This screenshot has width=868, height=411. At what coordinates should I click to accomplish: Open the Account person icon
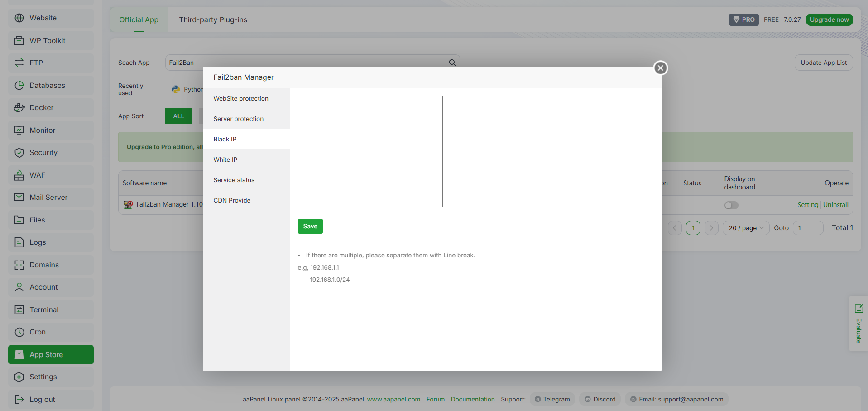pos(19,287)
